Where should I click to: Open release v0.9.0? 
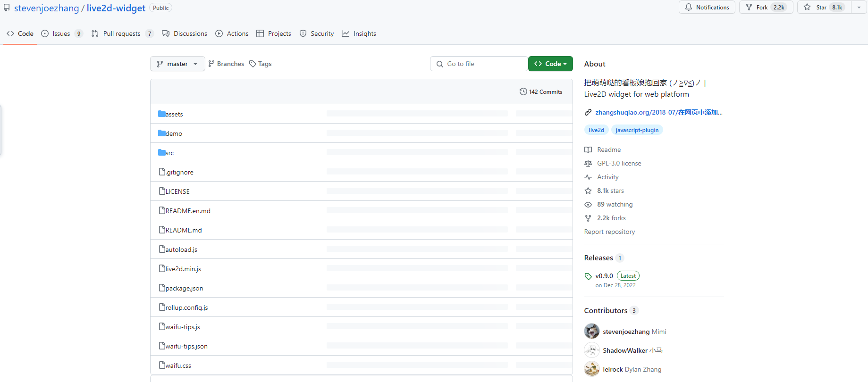click(x=604, y=276)
